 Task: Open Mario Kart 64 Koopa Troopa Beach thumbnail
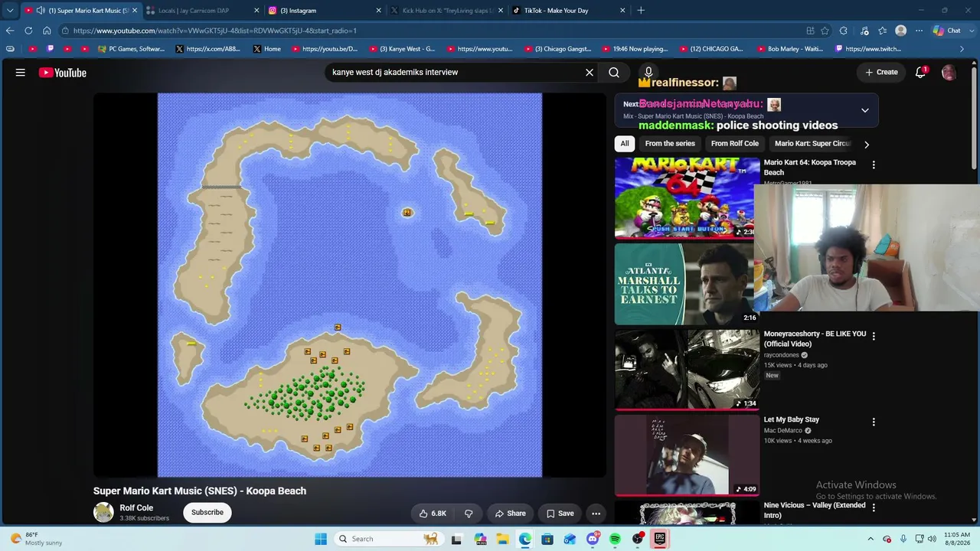click(x=687, y=198)
